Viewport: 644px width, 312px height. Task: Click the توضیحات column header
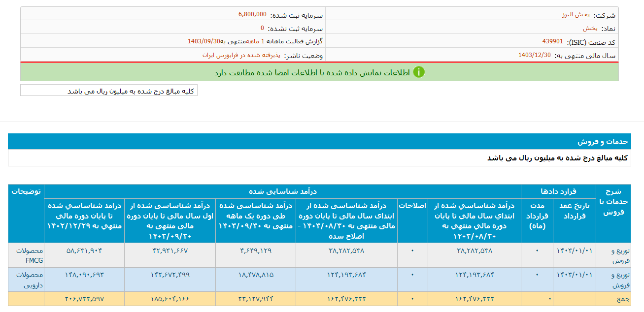pyautogui.click(x=26, y=191)
